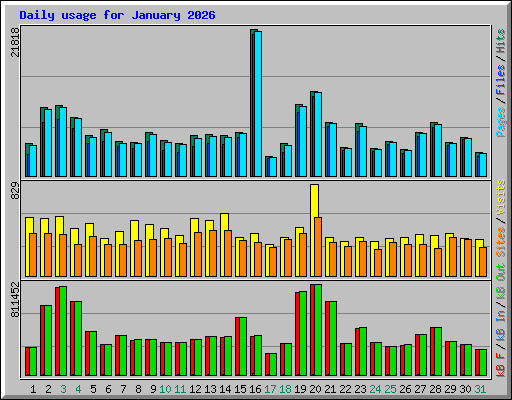Click the day 24 axis label
Screen dimensions: 512x400
click(375, 389)
